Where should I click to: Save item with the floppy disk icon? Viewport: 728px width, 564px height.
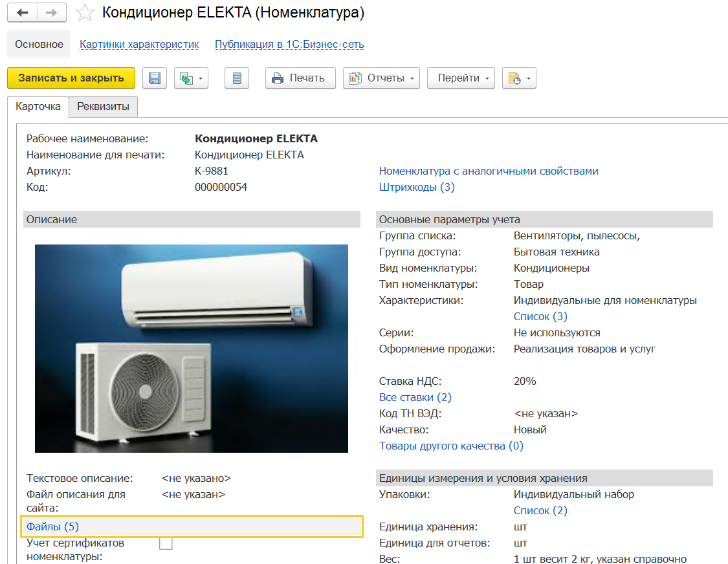click(x=155, y=78)
